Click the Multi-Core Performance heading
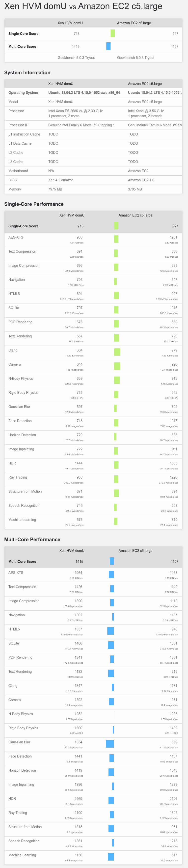 tap(32, 540)
